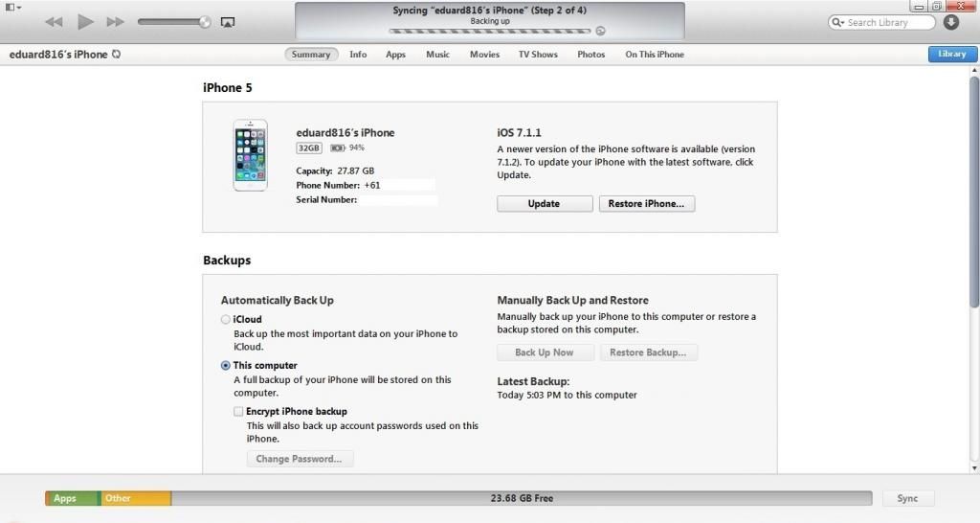
Task: Open the Apps tab
Action: 395,55
